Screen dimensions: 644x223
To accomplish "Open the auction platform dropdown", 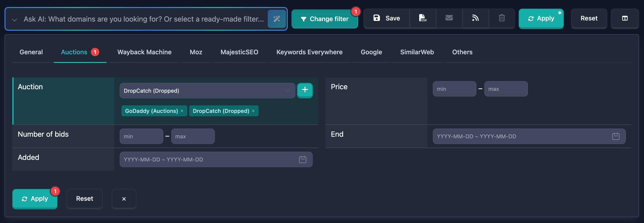I will [x=207, y=91].
